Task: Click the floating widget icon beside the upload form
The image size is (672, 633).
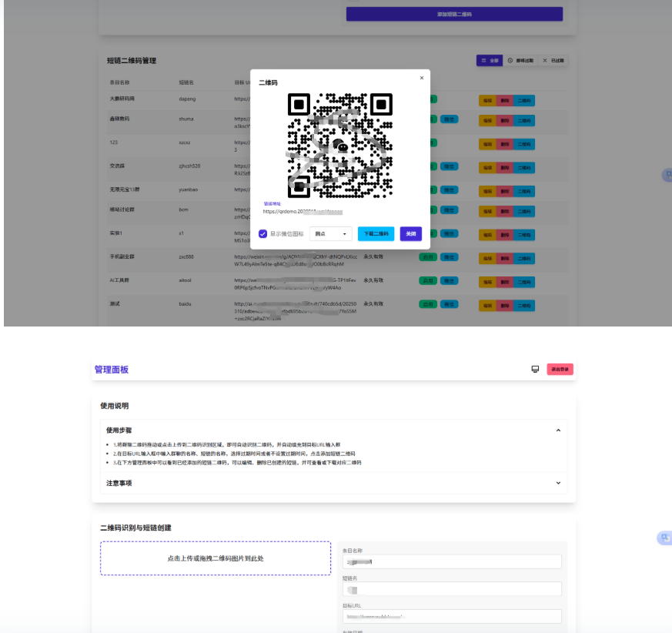Action: (x=664, y=538)
